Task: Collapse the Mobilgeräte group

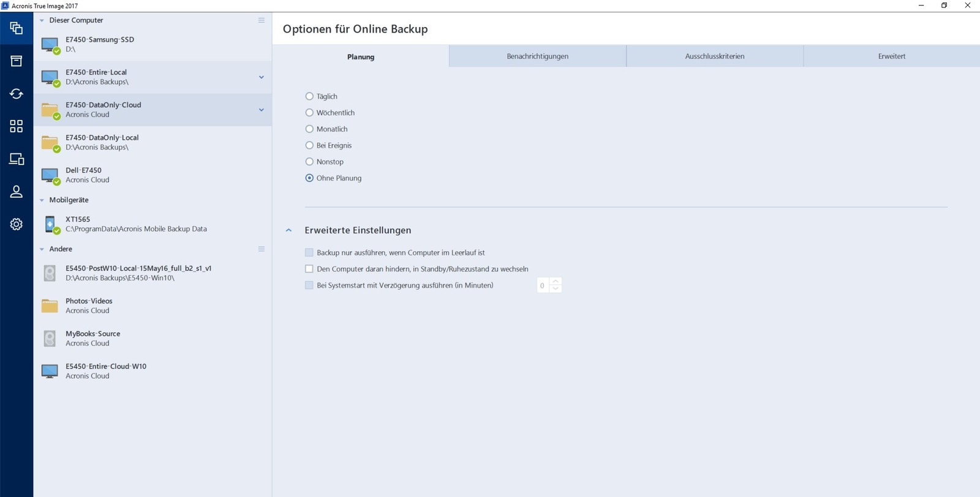Action: coord(42,200)
